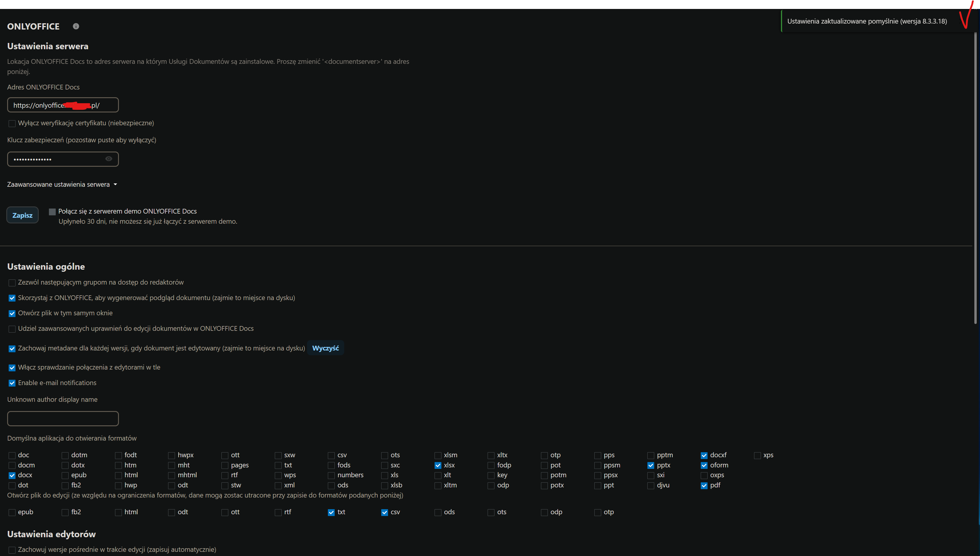Uncheck txt in open-for-editing formats

(331, 512)
